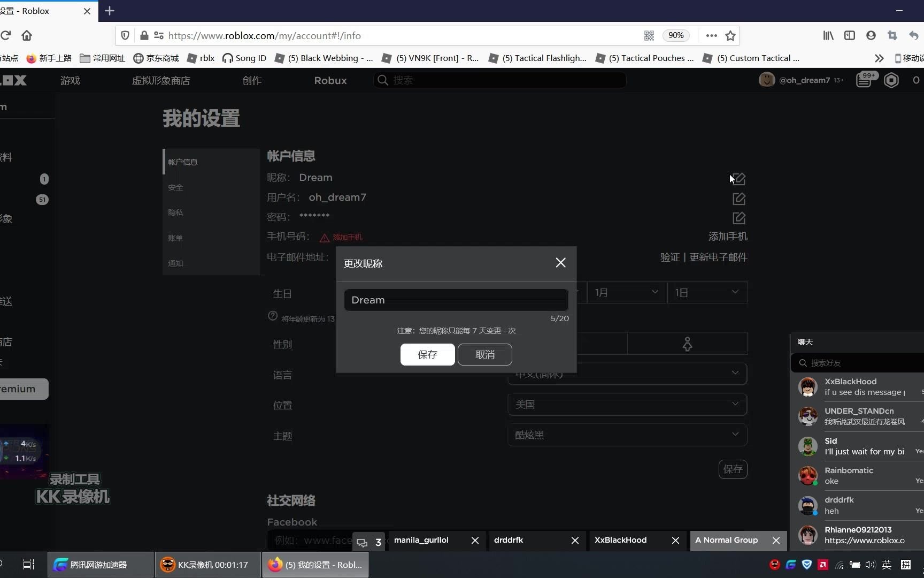Open the rblx bookmark

[x=201, y=58]
